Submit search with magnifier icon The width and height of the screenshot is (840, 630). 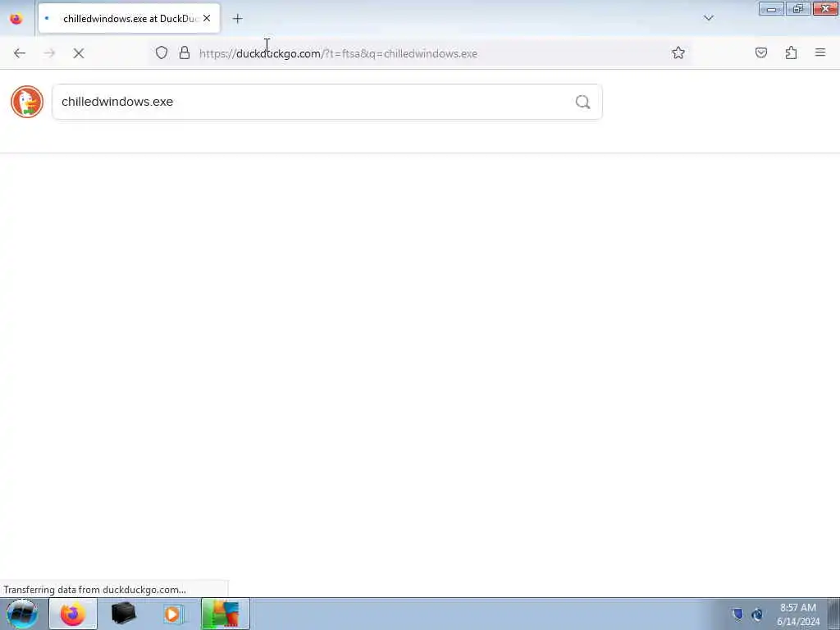583,102
